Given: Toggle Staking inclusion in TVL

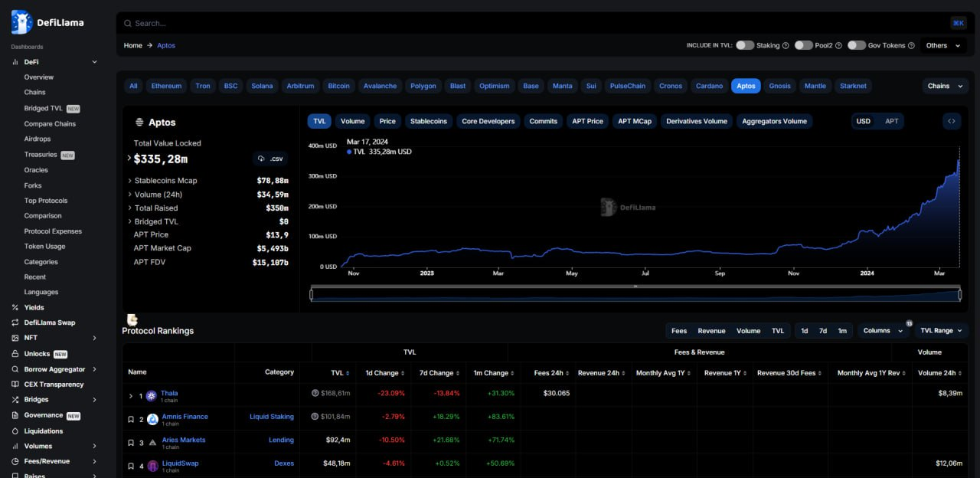Looking at the screenshot, I should (745, 45).
